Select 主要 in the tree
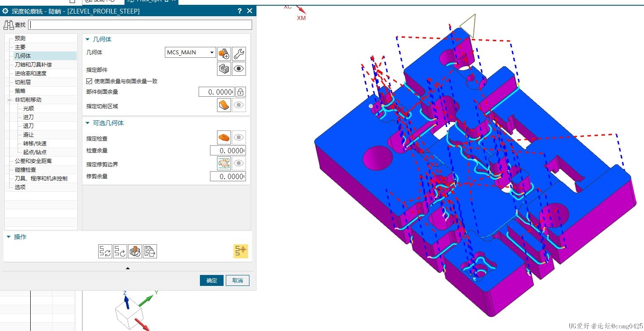 coord(20,47)
